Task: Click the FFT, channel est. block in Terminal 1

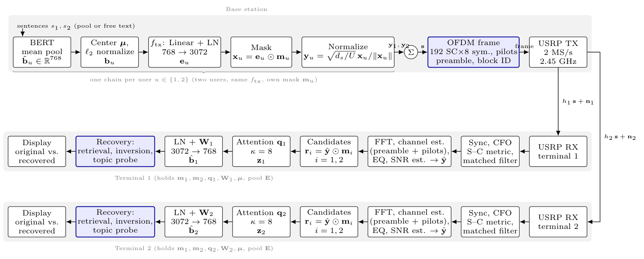Action: click(409, 151)
